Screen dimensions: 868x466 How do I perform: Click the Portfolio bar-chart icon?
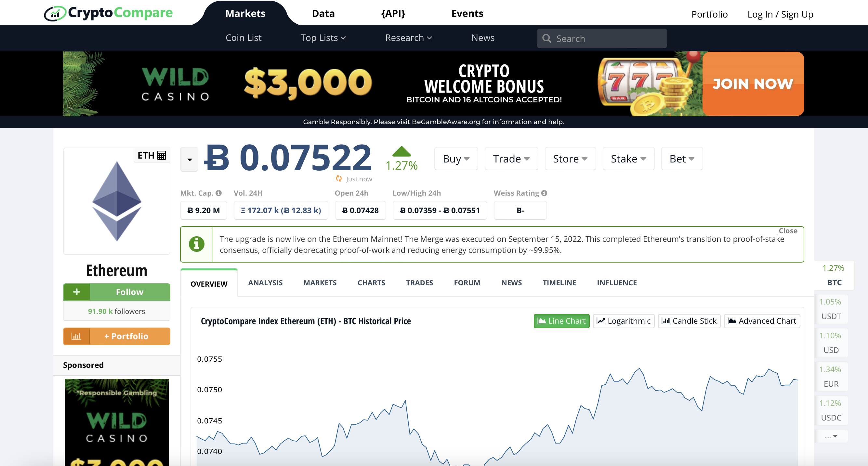[76, 336]
